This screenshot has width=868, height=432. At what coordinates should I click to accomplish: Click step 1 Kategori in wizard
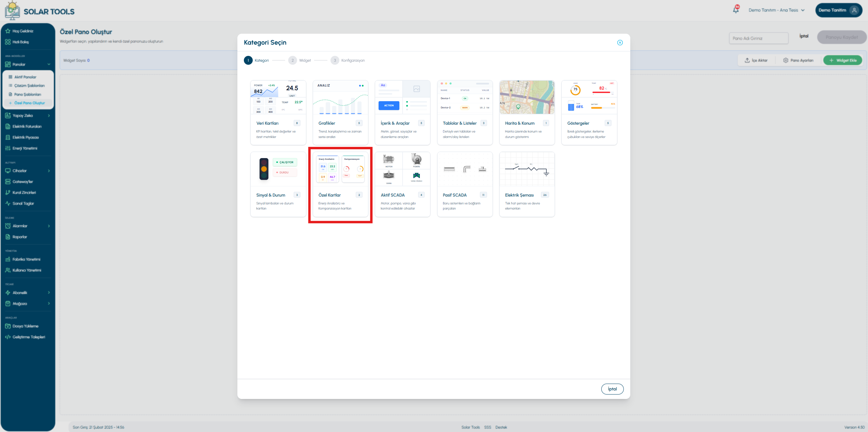point(256,60)
